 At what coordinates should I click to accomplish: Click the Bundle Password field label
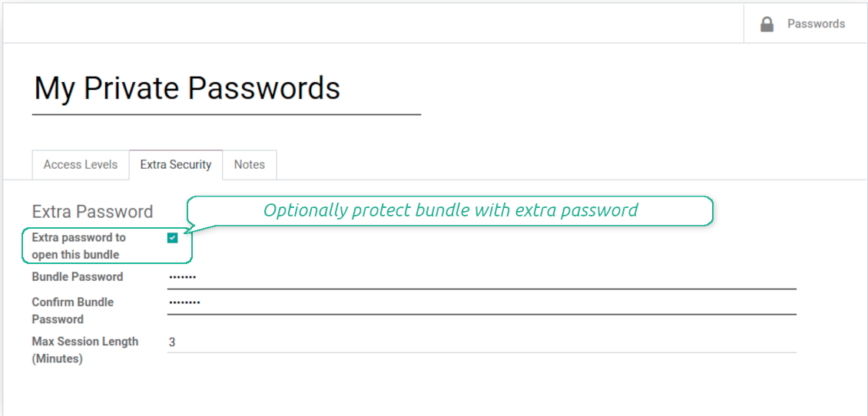[x=78, y=276]
